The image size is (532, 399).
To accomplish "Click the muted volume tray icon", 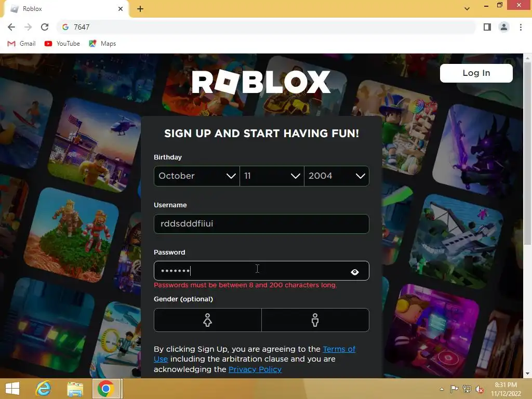I will tap(480, 389).
